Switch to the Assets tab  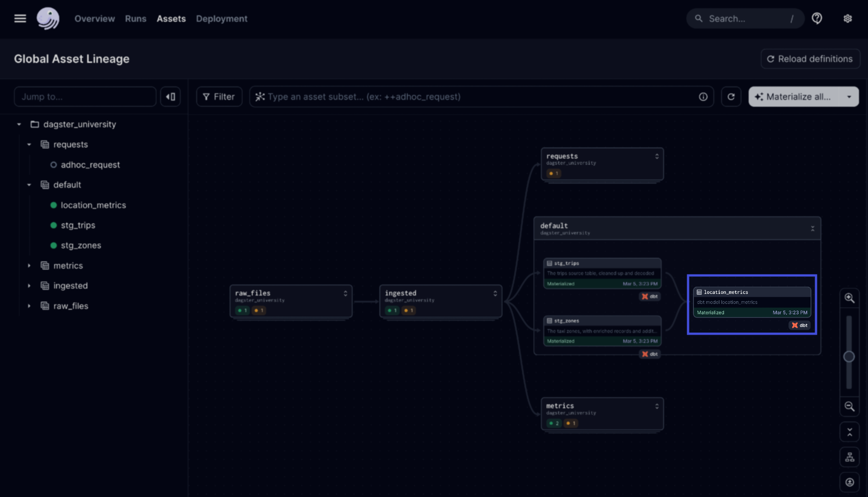(171, 19)
